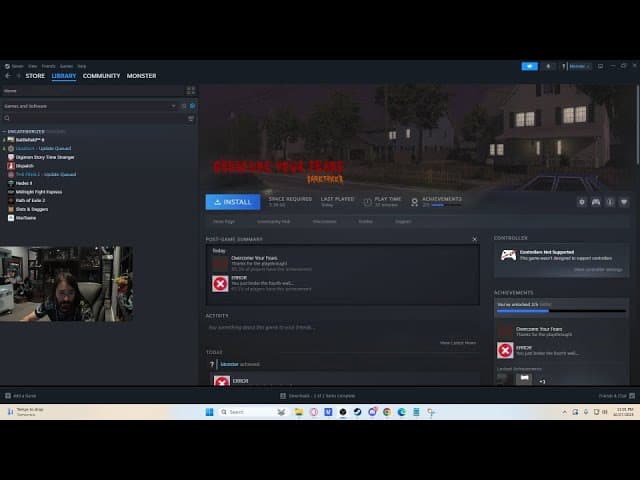Open Steam icon on taskbar
Viewport: 640px width, 480px height.
(x=358, y=412)
